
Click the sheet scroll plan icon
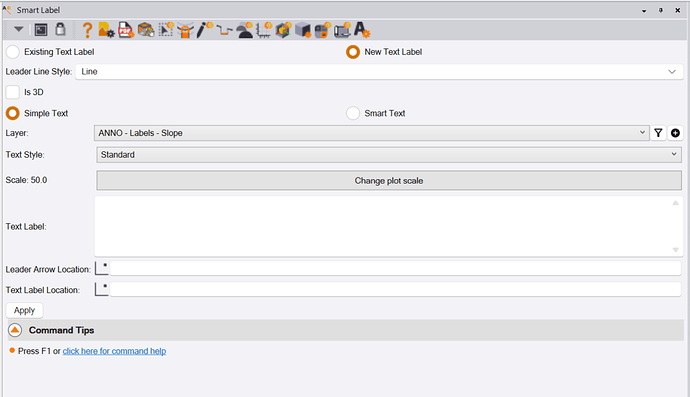pos(342,30)
